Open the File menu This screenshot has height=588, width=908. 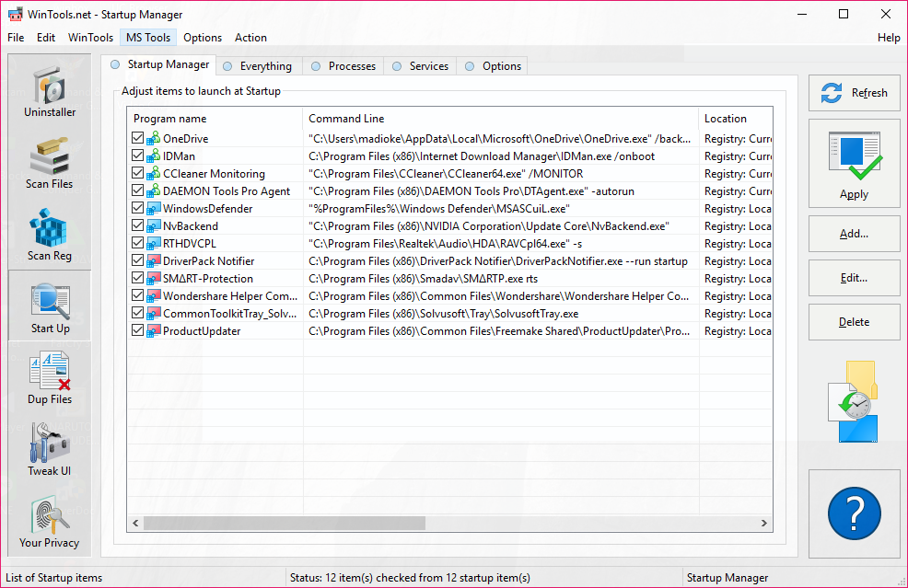pos(16,38)
